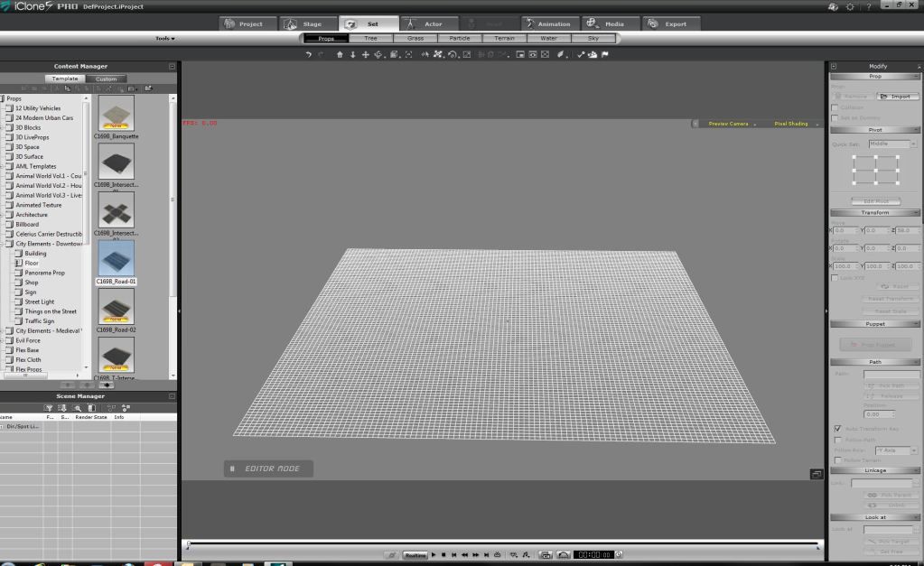924x566 pixels.
Task: Click the time settings clock icon
Action: point(620,555)
